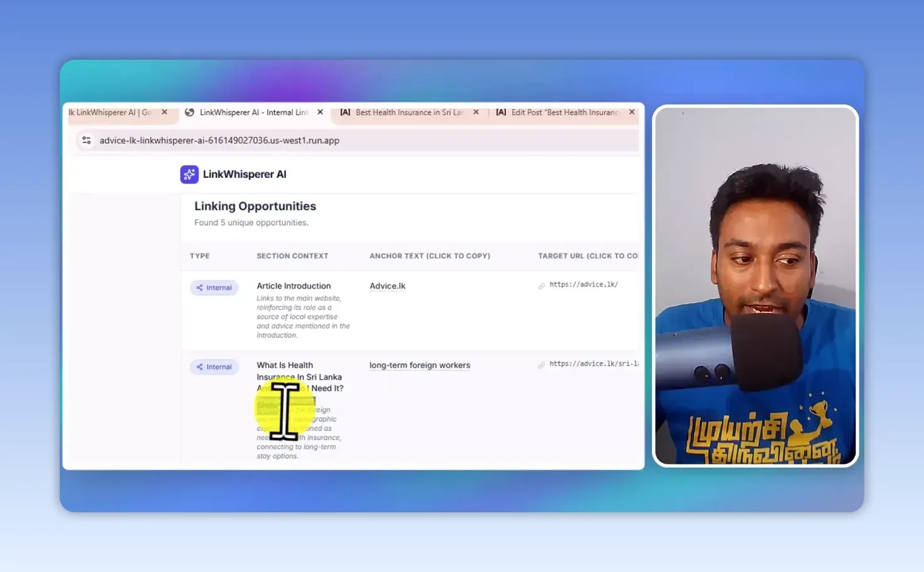This screenshot has height=572, width=924.
Task: Click the [A] favicon on Best Health Insurance tab
Action: point(345,113)
